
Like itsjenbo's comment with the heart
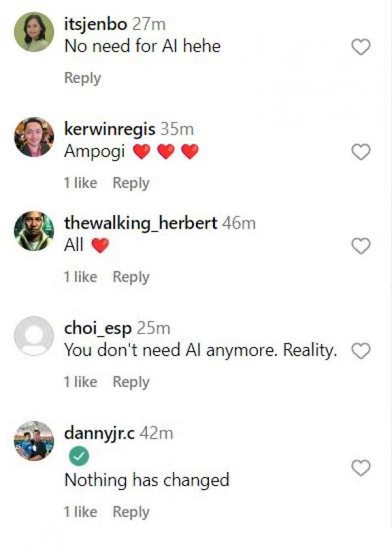361,47
